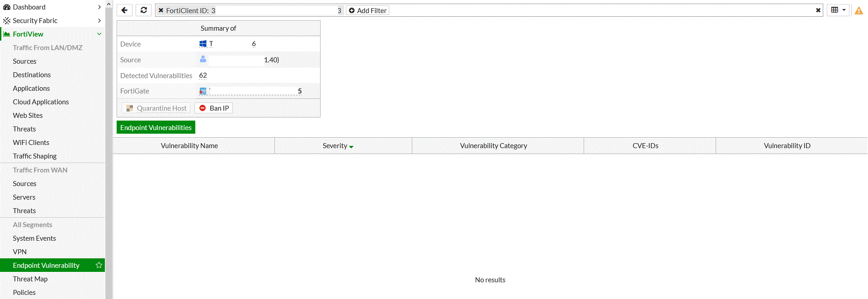Remove the FortiClient ID filter x
The width and height of the screenshot is (868, 299).
pos(161,10)
